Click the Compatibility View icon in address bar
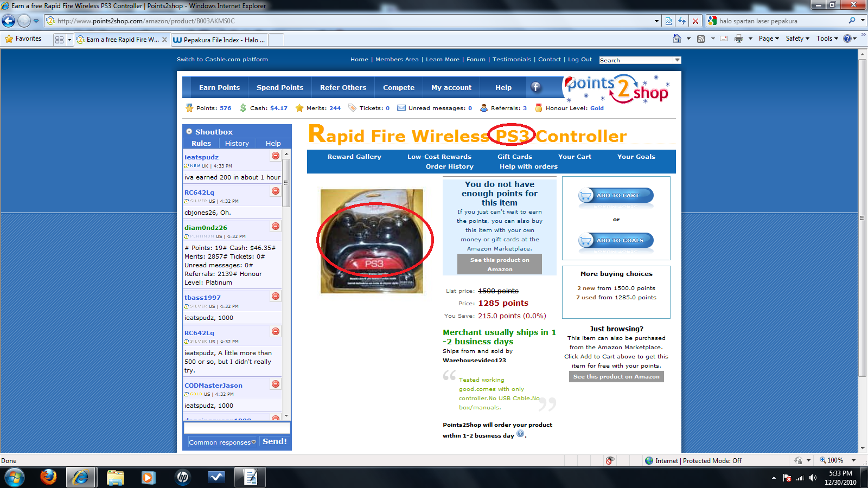 point(668,21)
